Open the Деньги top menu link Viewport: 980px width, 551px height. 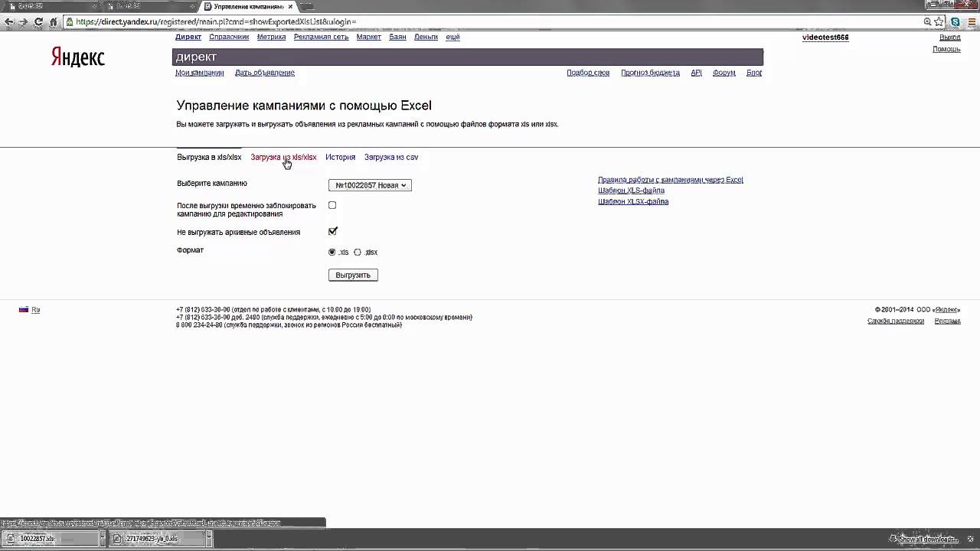pyautogui.click(x=426, y=37)
